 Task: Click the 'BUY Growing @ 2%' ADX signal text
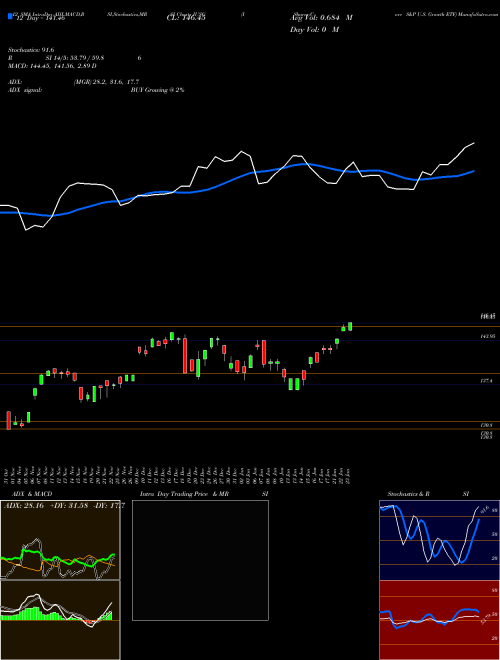(x=157, y=90)
